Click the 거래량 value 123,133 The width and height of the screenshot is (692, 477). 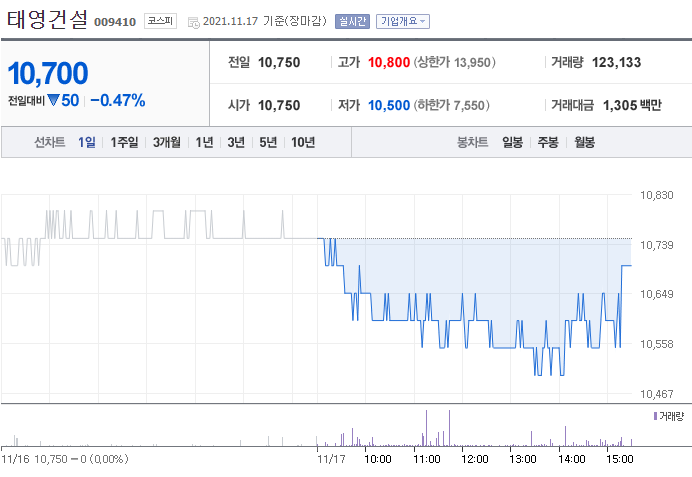[x=616, y=62]
